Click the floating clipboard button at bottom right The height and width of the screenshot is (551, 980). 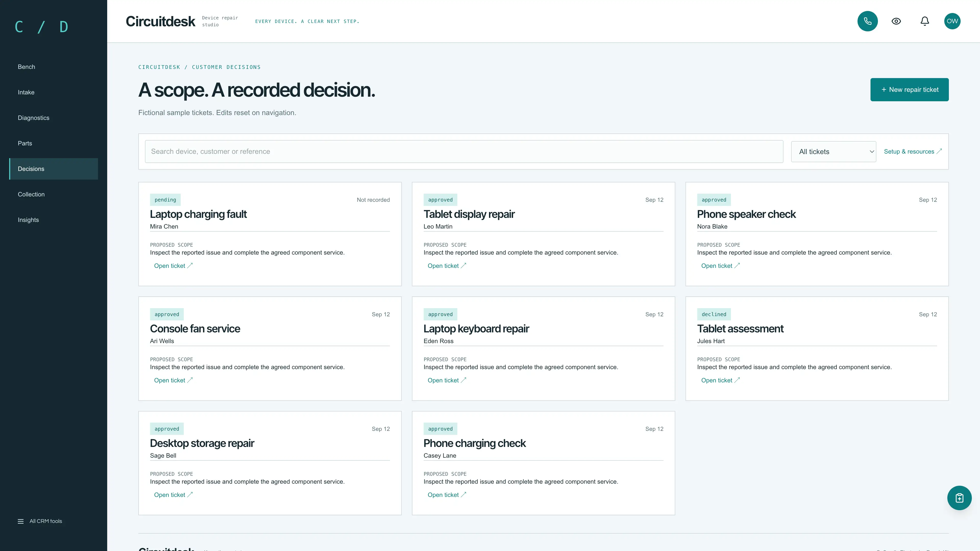(959, 498)
